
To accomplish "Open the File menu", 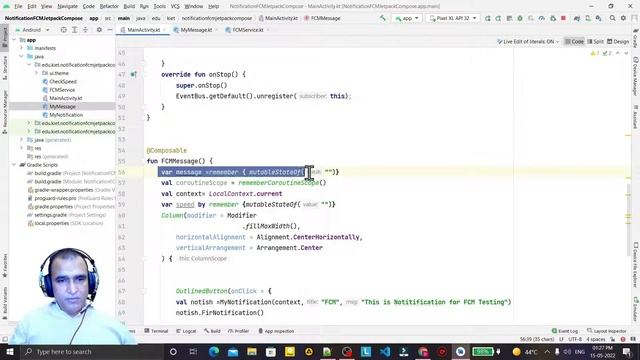I will 18,6.
